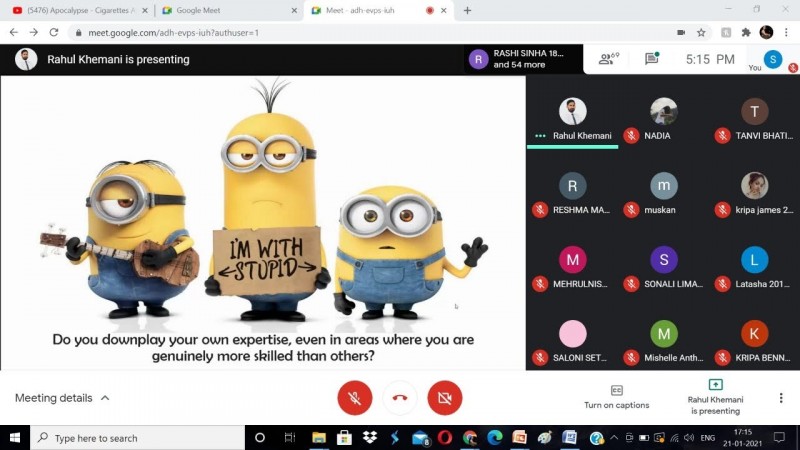Click the taskbar search box
This screenshot has width=800, height=450.
click(x=138, y=438)
